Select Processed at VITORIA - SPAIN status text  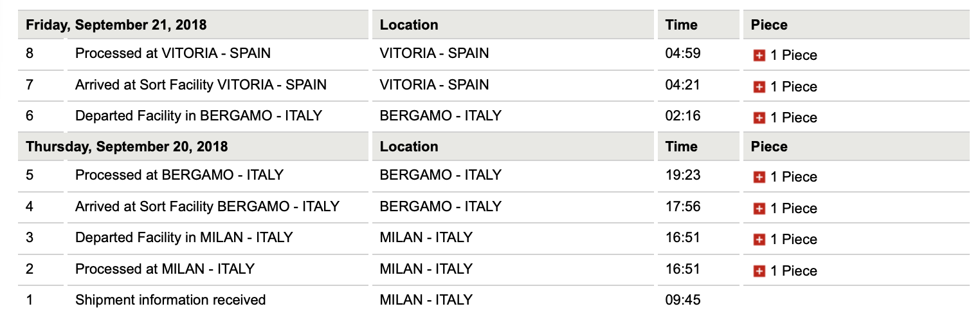173,53
